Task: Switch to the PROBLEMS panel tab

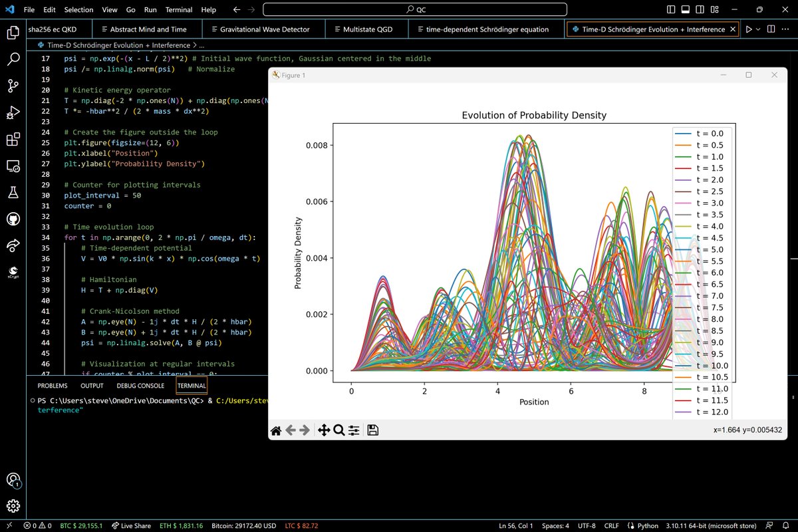Action: [x=53, y=386]
